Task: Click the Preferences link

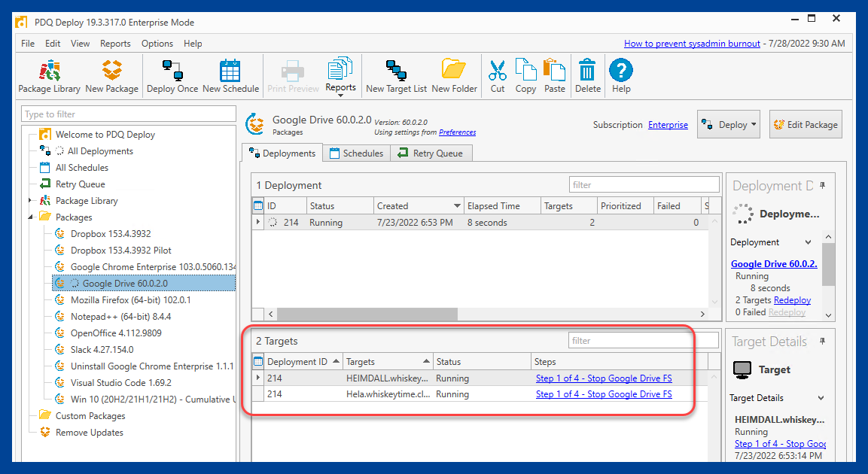Action: click(457, 132)
